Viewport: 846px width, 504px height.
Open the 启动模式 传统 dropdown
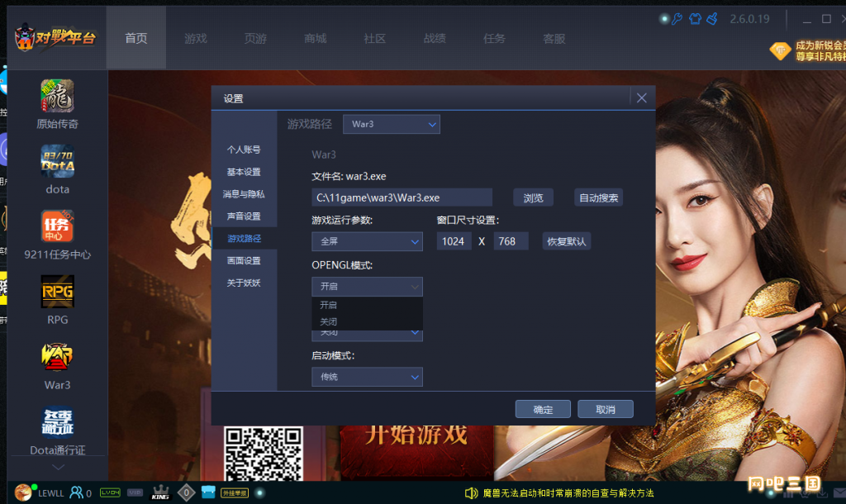367,377
